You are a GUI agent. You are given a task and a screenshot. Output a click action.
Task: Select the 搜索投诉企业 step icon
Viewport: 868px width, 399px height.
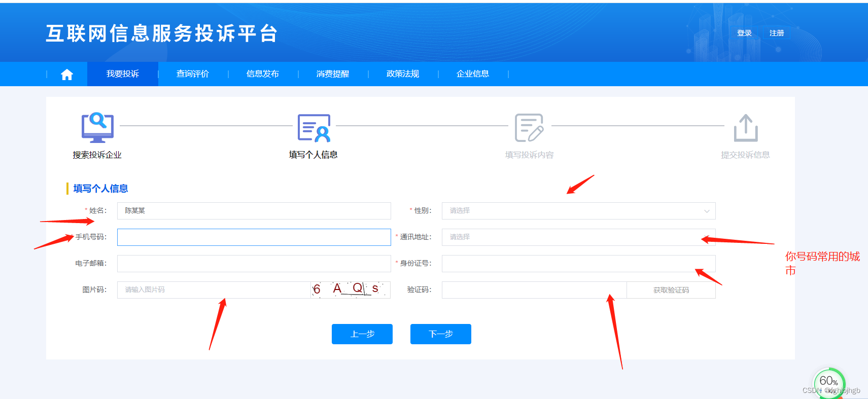pyautogui.click(x=97, y=127)
